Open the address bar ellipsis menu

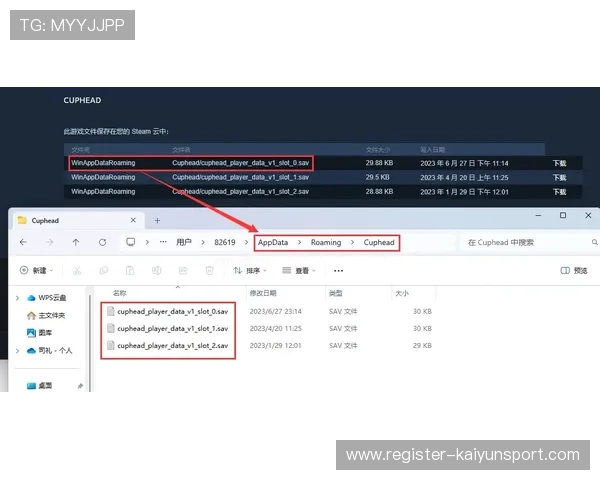click(163, 242)
